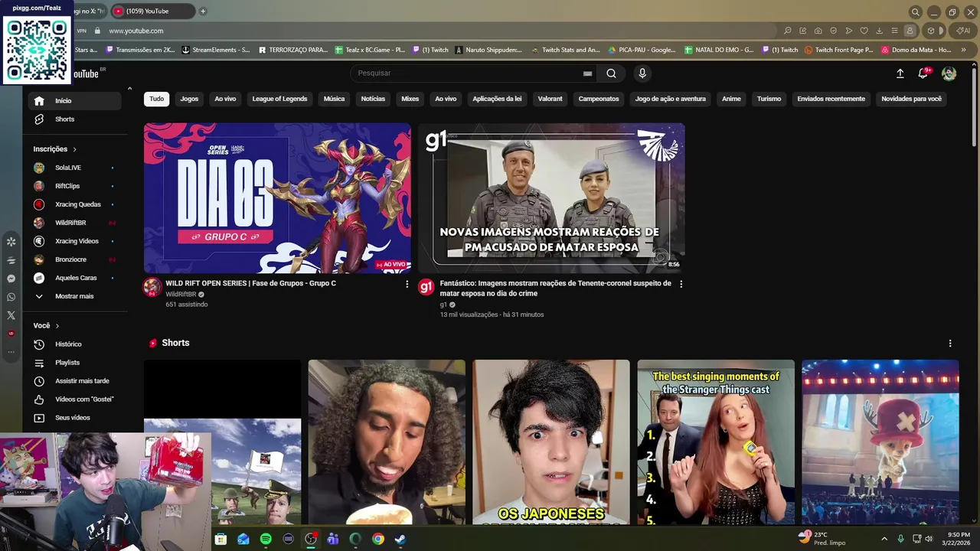Viewport: 980px width, 551px height.
Task: Switch to the (1059) YouTube tab
Action: tap(152, 11)
